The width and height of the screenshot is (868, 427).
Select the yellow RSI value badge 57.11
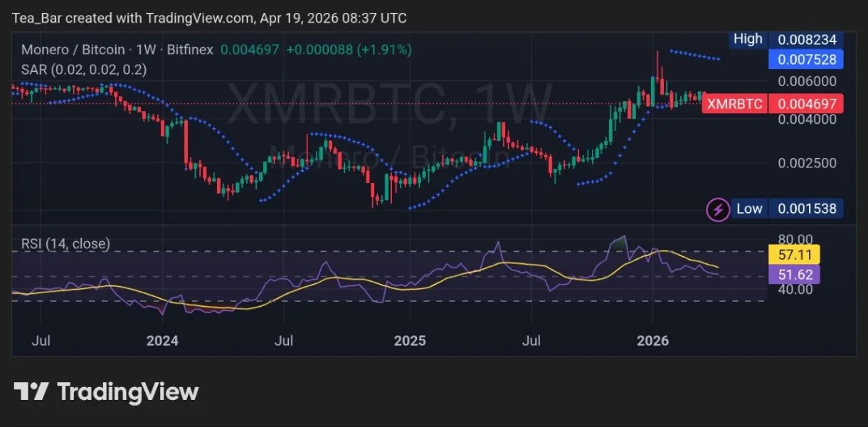click(795, 253)
